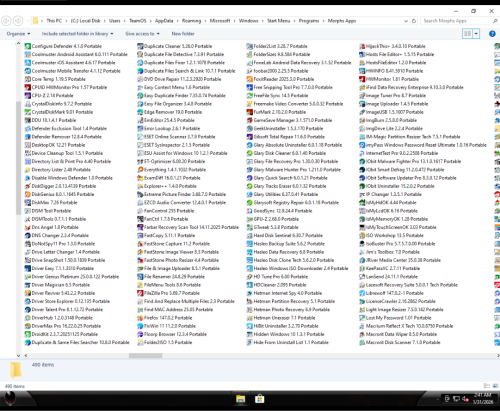
Task: Click the horizontal scrollbar right arrow
Action: pos(498,356)
